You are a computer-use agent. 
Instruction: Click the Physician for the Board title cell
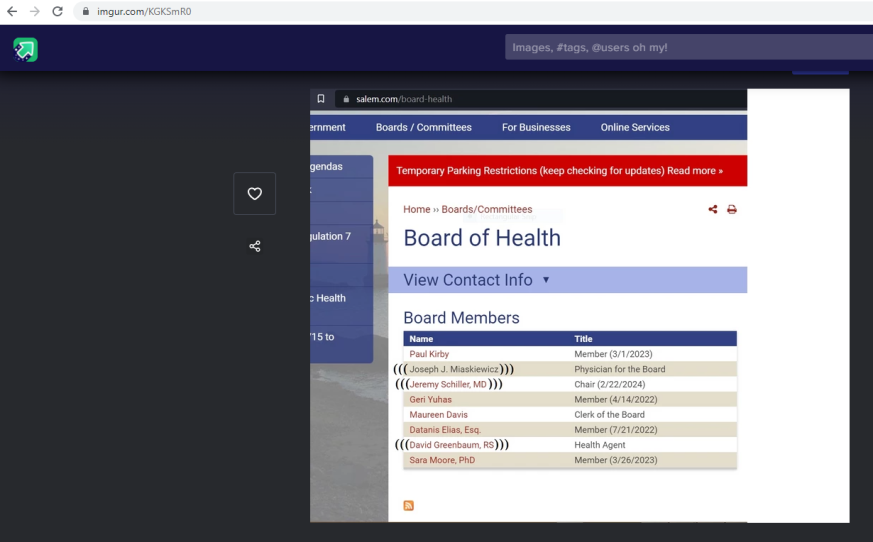point(620,369)
